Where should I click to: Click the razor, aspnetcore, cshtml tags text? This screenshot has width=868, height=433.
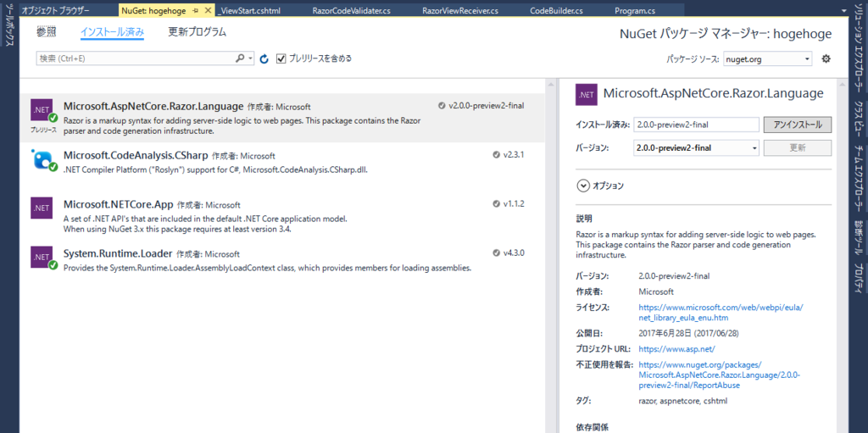click(682, 400)
